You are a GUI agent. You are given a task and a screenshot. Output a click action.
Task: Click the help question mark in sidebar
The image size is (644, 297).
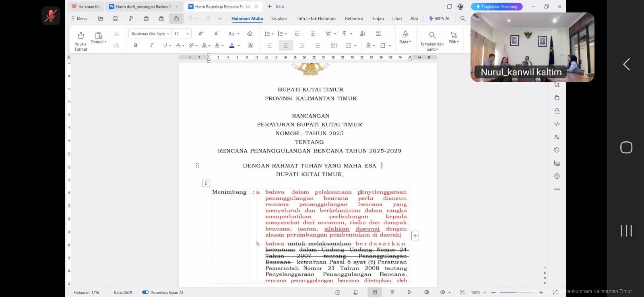[557, 176]
